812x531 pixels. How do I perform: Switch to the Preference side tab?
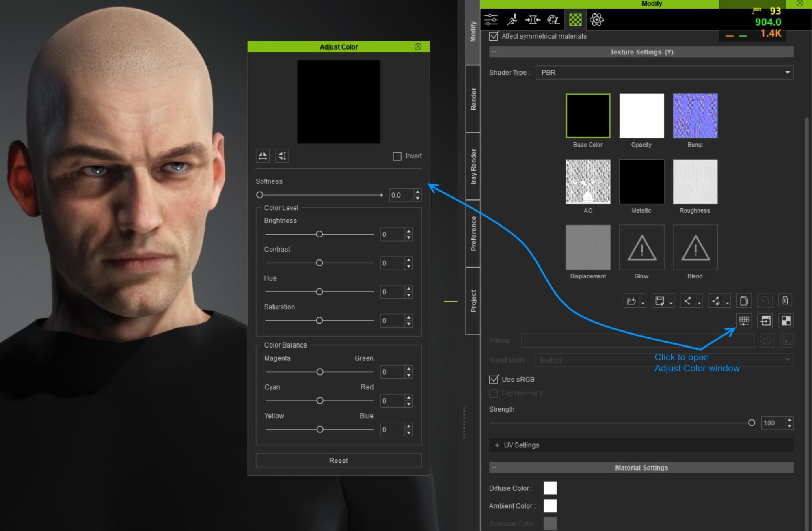point(473,234)
